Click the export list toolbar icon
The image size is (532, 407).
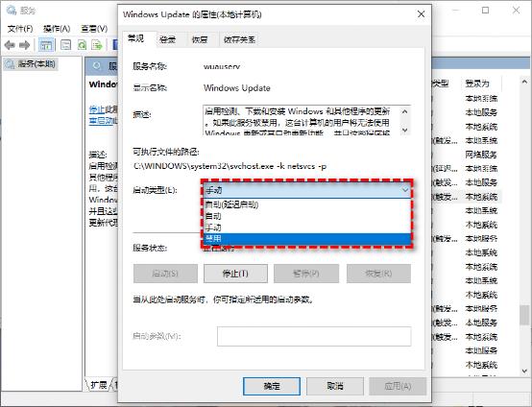click(x=97, y=45)
